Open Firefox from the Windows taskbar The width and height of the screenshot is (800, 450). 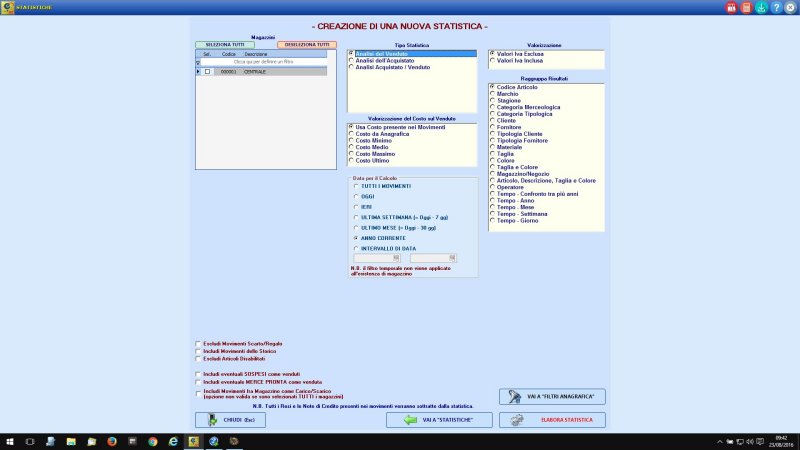point(111,440)
